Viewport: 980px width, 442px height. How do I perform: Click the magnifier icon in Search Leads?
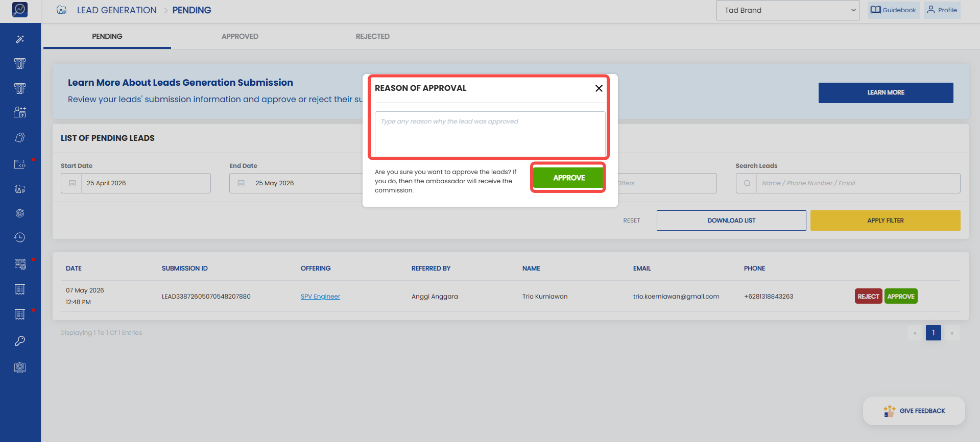[747, 183]
